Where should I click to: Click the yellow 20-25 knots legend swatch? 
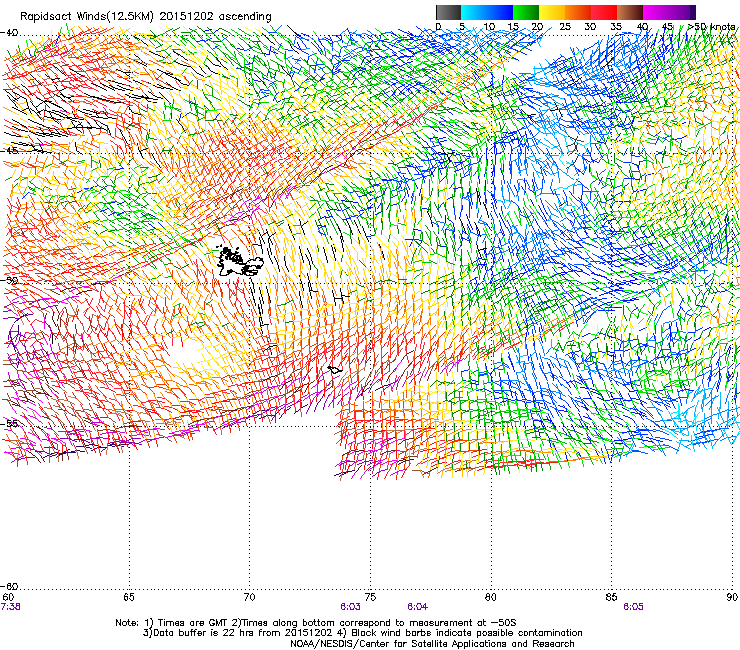pyautogui.click(x=552, y=12)
